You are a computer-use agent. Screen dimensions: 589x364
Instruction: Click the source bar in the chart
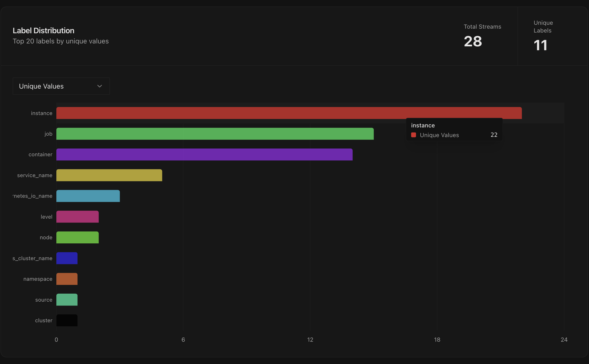67,300
